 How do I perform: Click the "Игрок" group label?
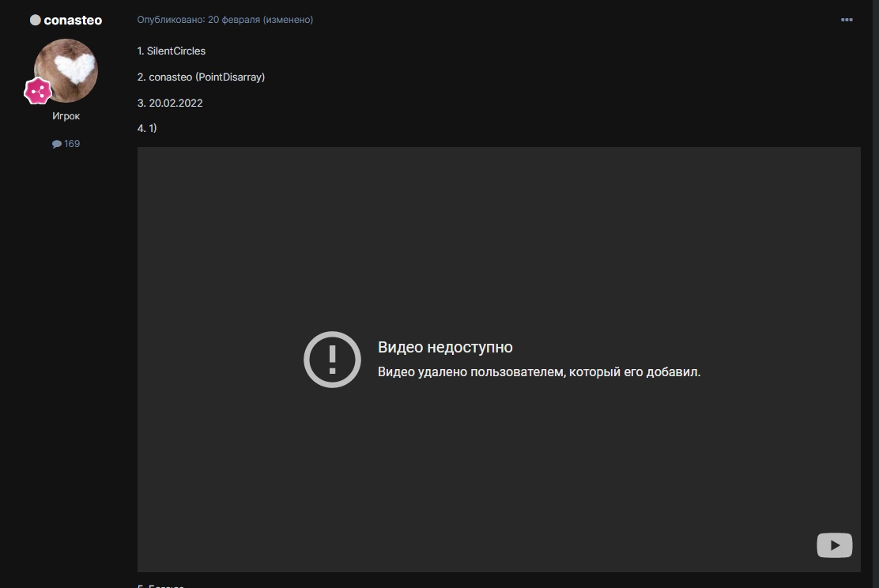point(66,116)
